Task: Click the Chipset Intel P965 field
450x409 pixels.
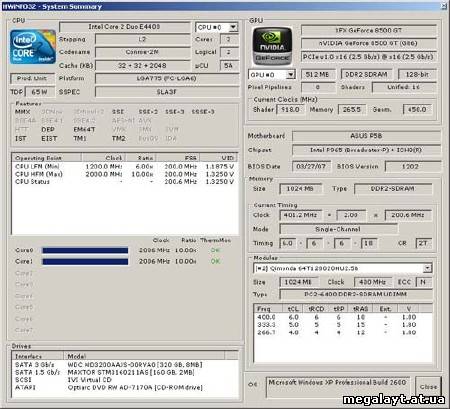Action: pyautogui.click(x=366, y=150)
